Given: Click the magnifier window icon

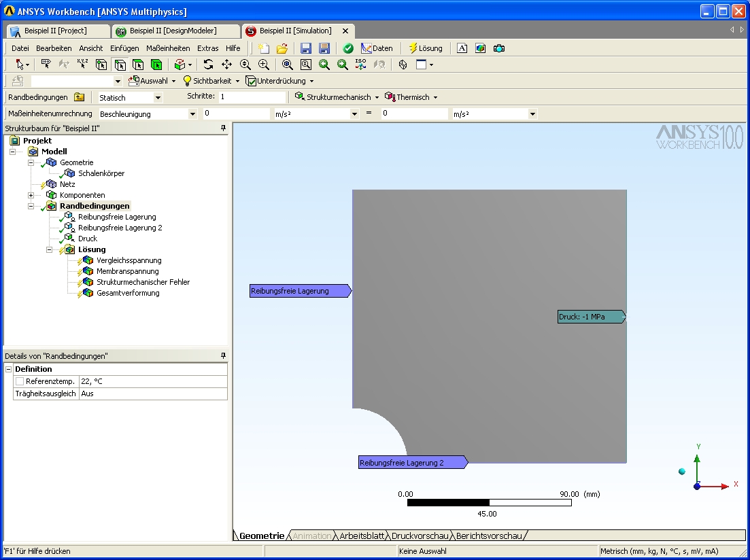Looking at the screenshot, I should (306, 65).
